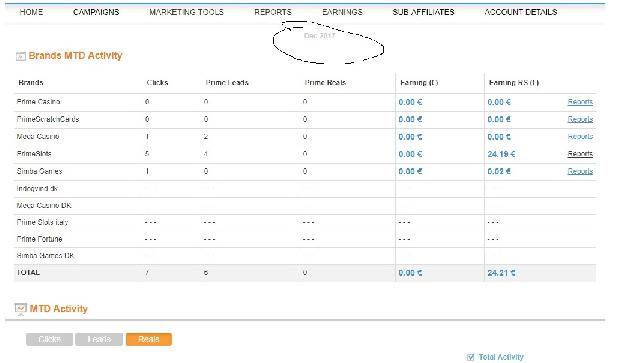Click the Earning RS (€) column header
The height and width of the screenshot is (363, 640).
[x=514, y=82]
